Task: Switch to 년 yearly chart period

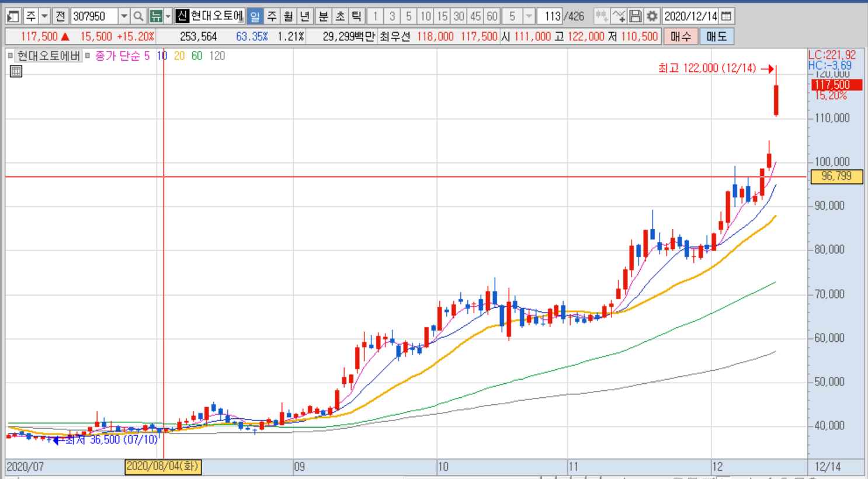Action: point(304,16)
